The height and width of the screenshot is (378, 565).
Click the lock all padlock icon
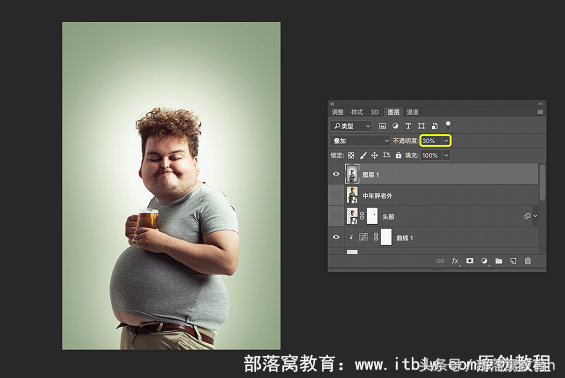pos(398,155)
